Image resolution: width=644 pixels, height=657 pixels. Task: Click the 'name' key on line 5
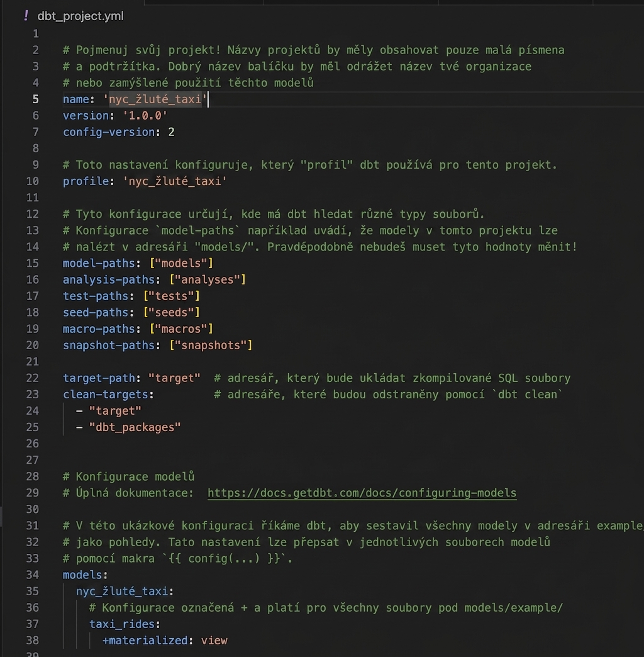[76, 99]
